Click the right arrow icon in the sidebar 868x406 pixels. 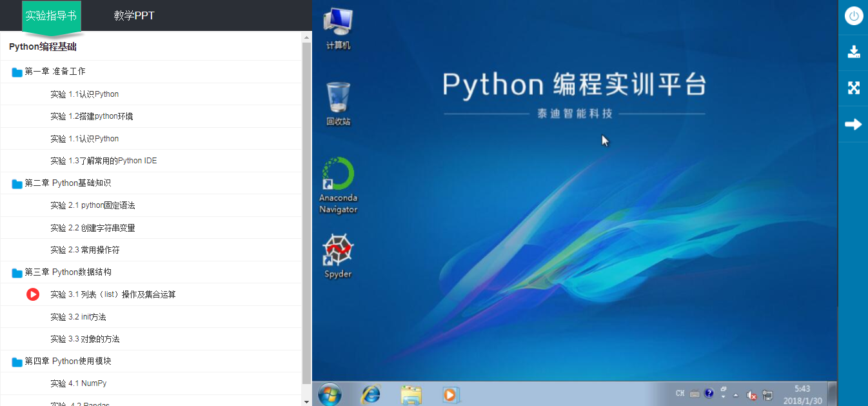pos(854,124)
